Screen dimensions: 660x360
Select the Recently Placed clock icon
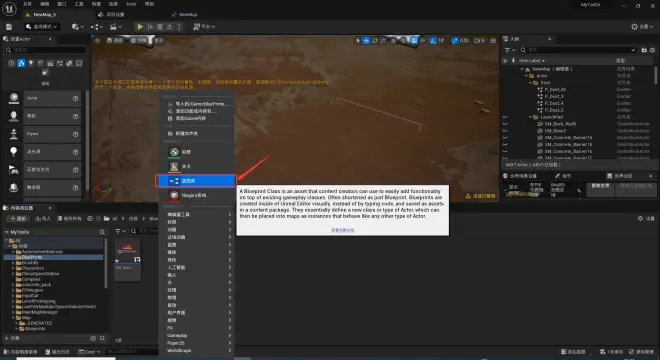pyautogui.click(x=11, y=63)
